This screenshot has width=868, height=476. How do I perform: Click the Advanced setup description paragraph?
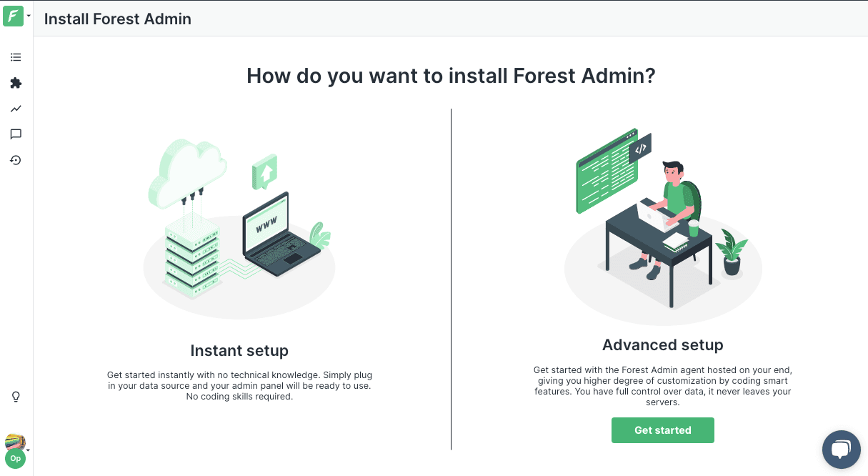[663, 386]
